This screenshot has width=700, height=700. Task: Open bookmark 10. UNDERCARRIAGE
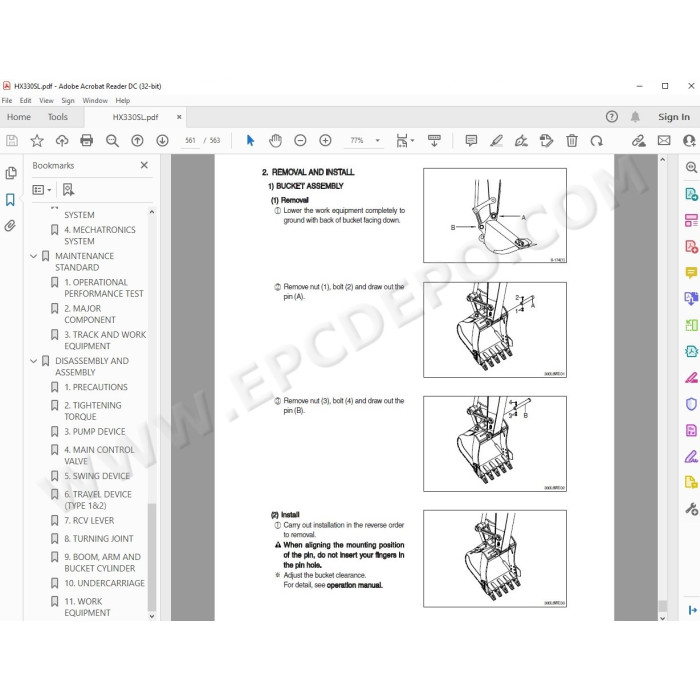pos(104,583)
